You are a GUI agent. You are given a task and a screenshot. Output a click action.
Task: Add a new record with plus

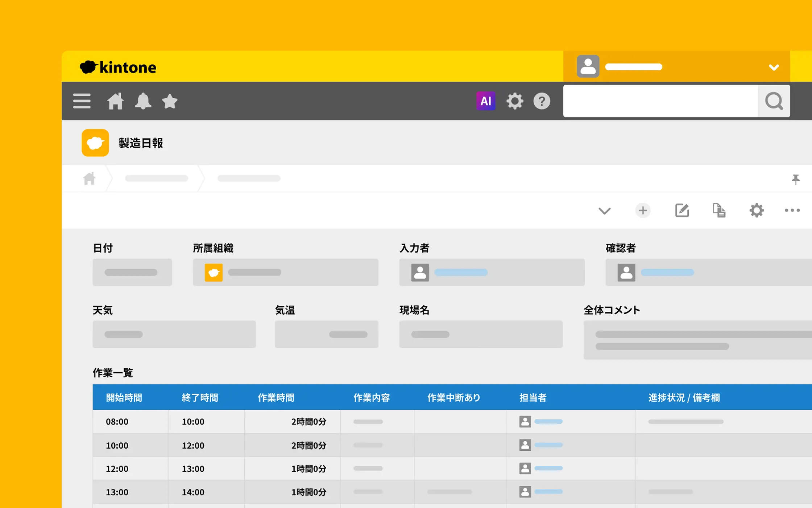(643, 210)
